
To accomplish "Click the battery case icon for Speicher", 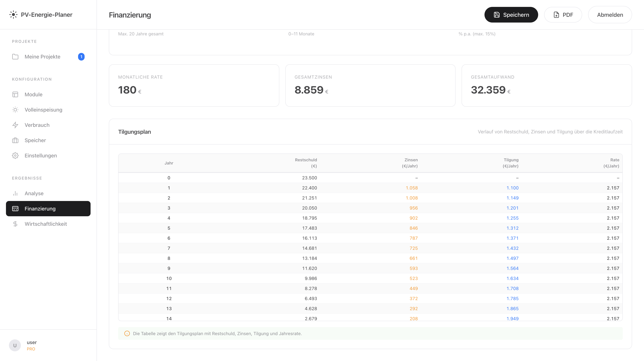I will [x=15, y=140].
